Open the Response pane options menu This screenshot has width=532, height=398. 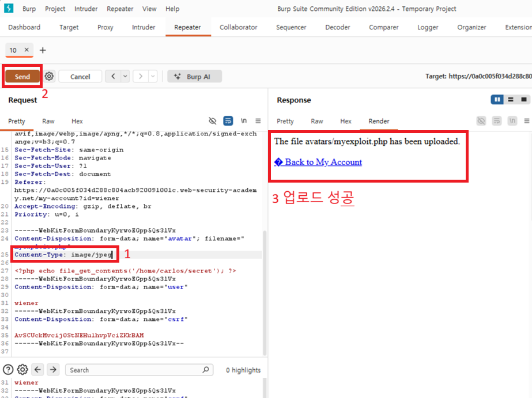(527, 121)
